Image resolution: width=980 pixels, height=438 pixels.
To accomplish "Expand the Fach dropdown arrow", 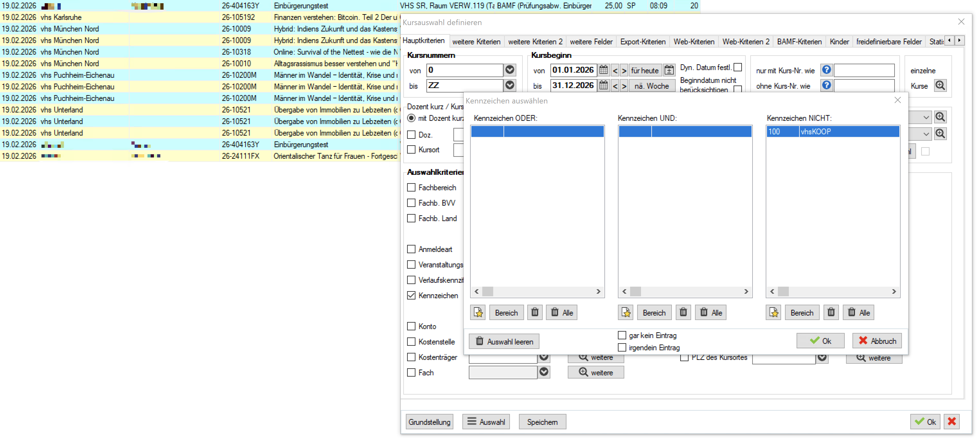I will coord(544,372).
